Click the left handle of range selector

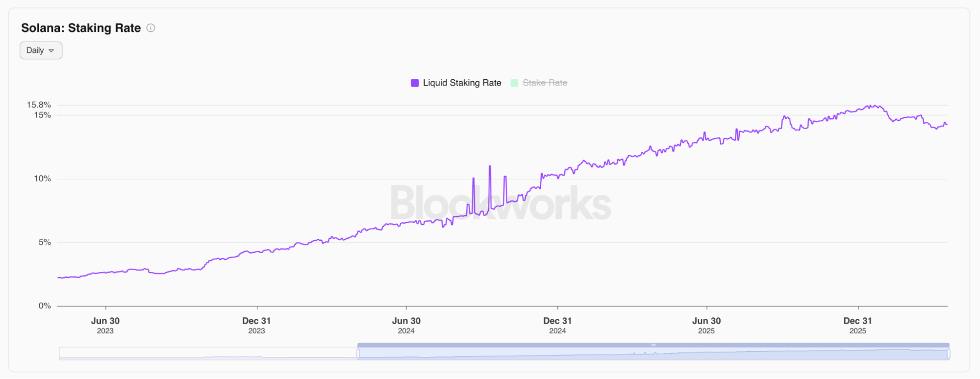[x=358, y=353]
